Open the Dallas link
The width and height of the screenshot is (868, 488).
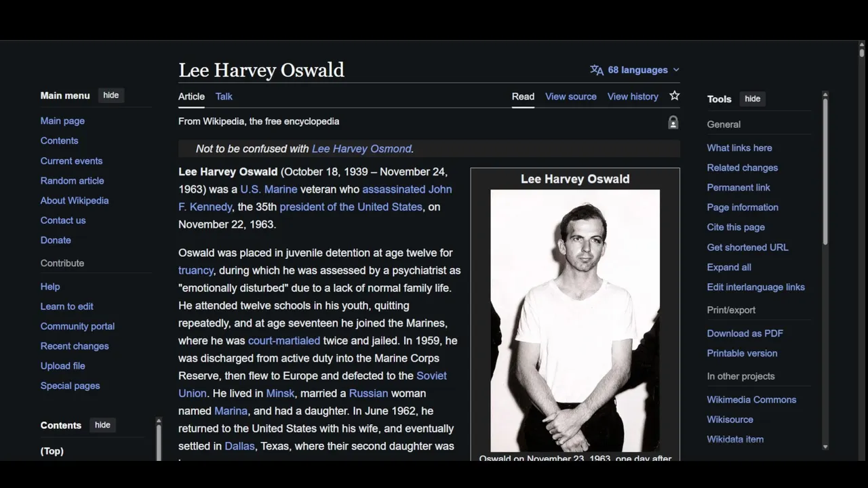(x=239, y=446)
